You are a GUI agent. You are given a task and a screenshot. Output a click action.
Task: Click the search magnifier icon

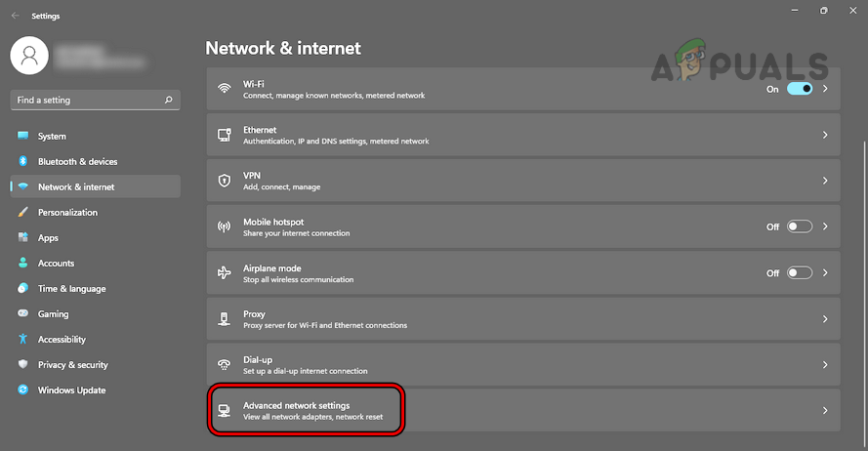(x=169, y=100)
